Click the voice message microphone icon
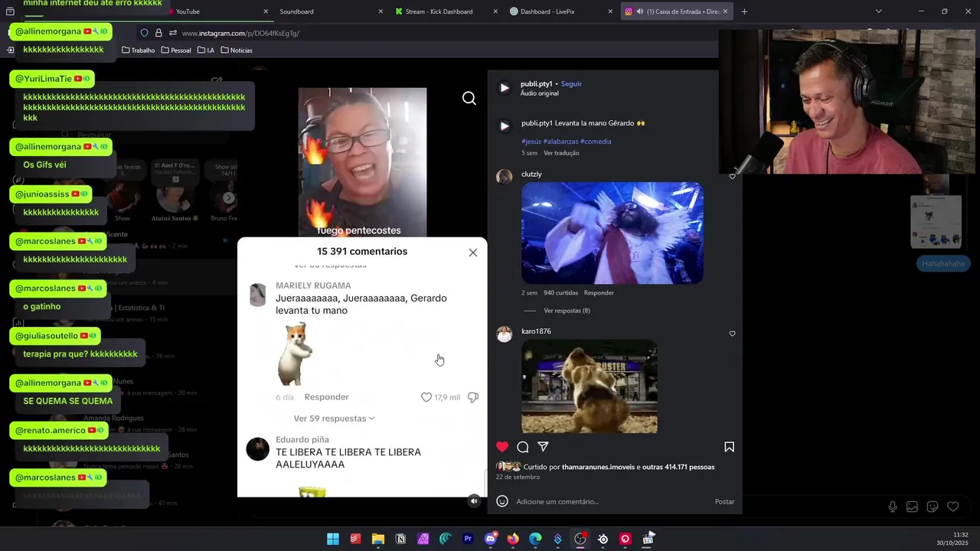The height and width of the screenshot is (551, 980). pyautogui.click(x=893, y=507)
